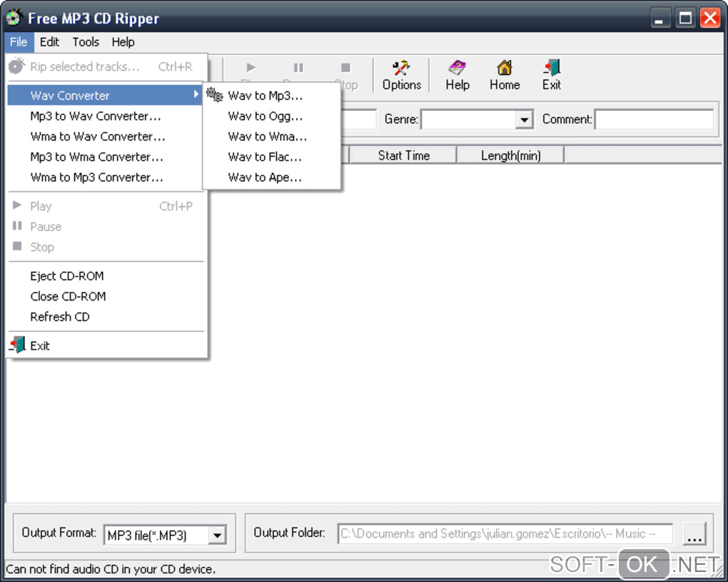Click the toolbar Play triangle button
The width and height of the screenshot is (728, 582).
point(251,69)
